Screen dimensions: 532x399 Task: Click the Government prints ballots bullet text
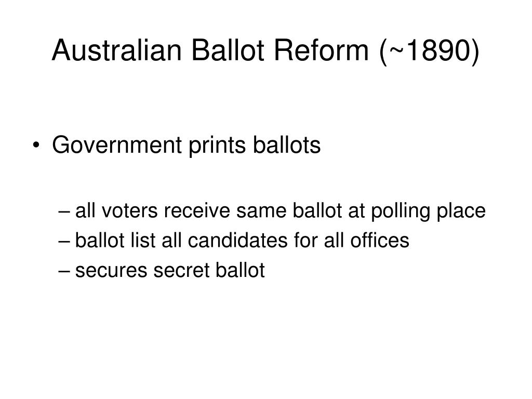187,145
